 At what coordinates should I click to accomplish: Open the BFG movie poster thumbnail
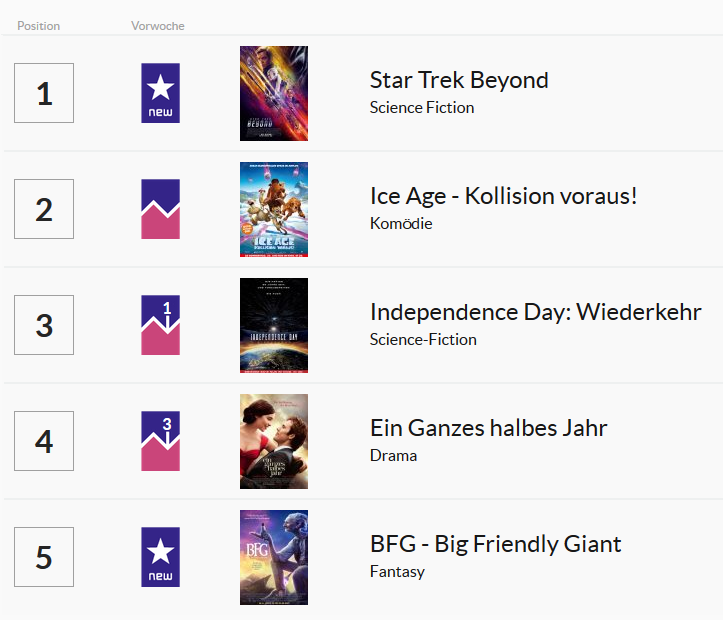(274, 557)
